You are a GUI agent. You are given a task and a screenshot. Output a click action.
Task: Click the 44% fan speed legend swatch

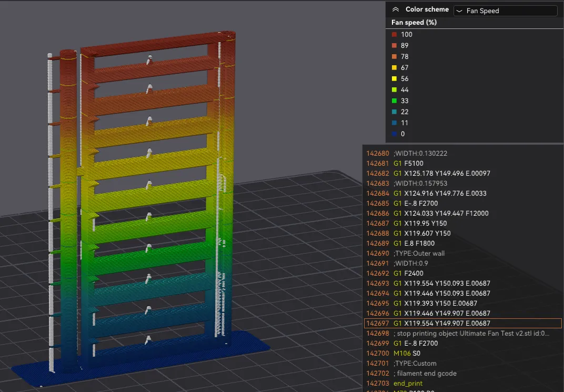pyautogui.click(x=394, y=90)
